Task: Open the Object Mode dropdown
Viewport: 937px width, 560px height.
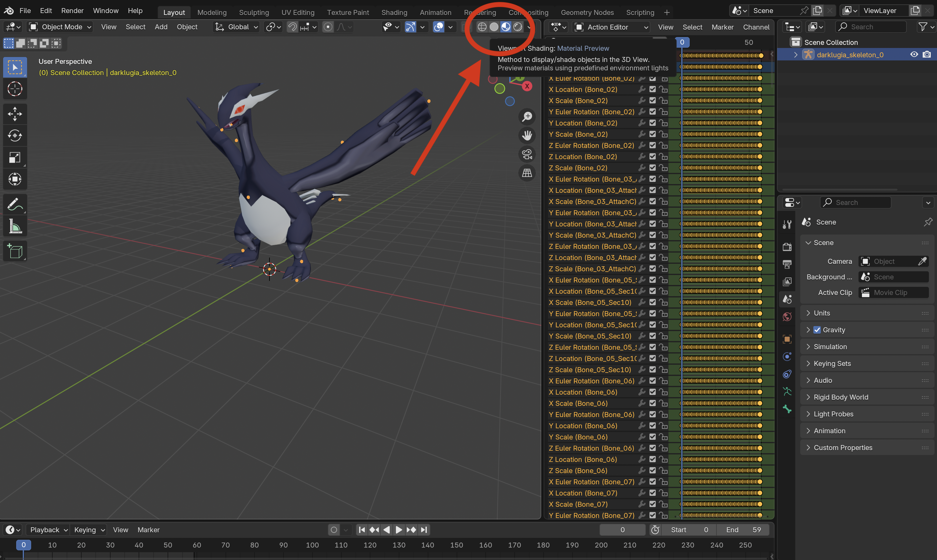Action: pyautogui.click(x=60, y=27)
